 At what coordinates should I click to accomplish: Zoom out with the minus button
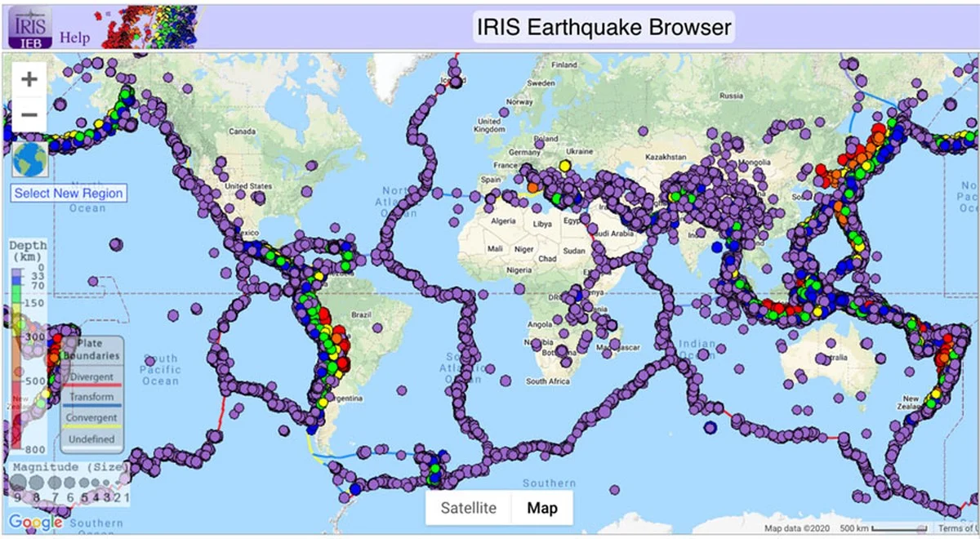pos(29,114)
